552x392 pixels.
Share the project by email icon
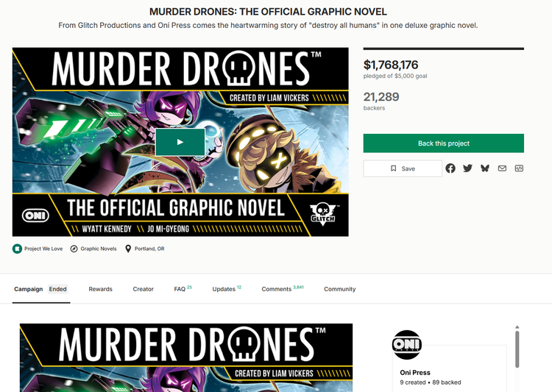click(x=502, y=168)
